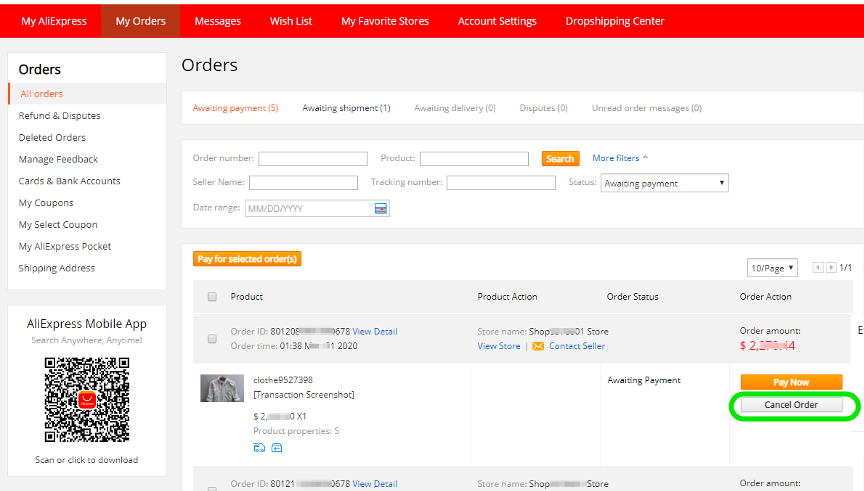Open the date range calendar icon
Screen dimensions: 864x491
(381, 208)
